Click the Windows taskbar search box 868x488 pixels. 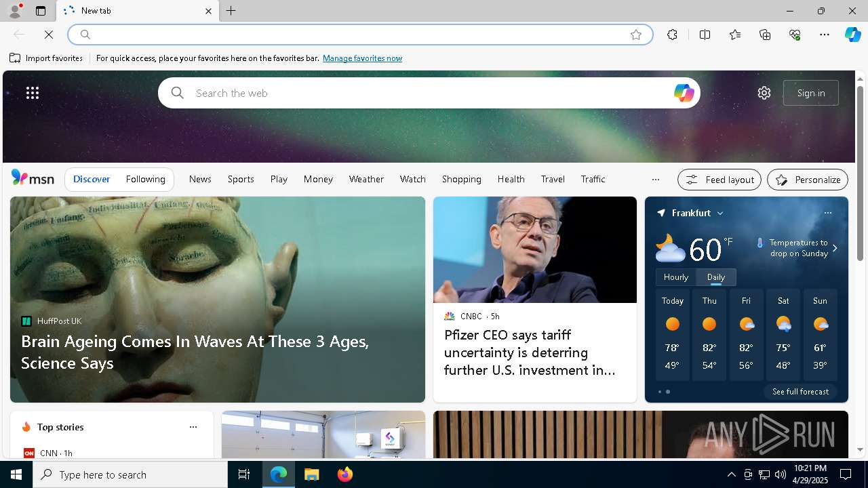pos(130,474)
